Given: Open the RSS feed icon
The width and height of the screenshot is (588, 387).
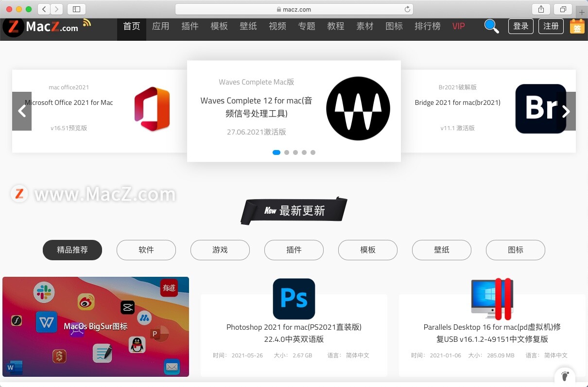Looking at the screenshot, I should tap(87, 22).
